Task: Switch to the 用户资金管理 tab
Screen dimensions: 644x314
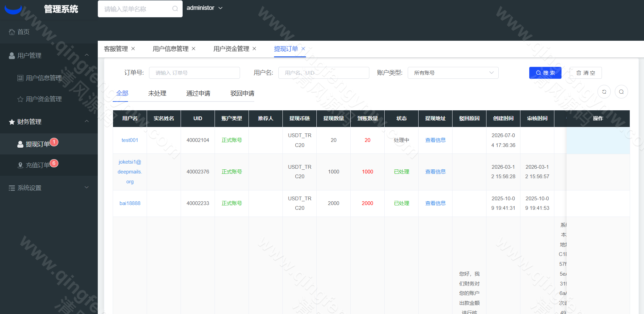Action: click(231, 49)
